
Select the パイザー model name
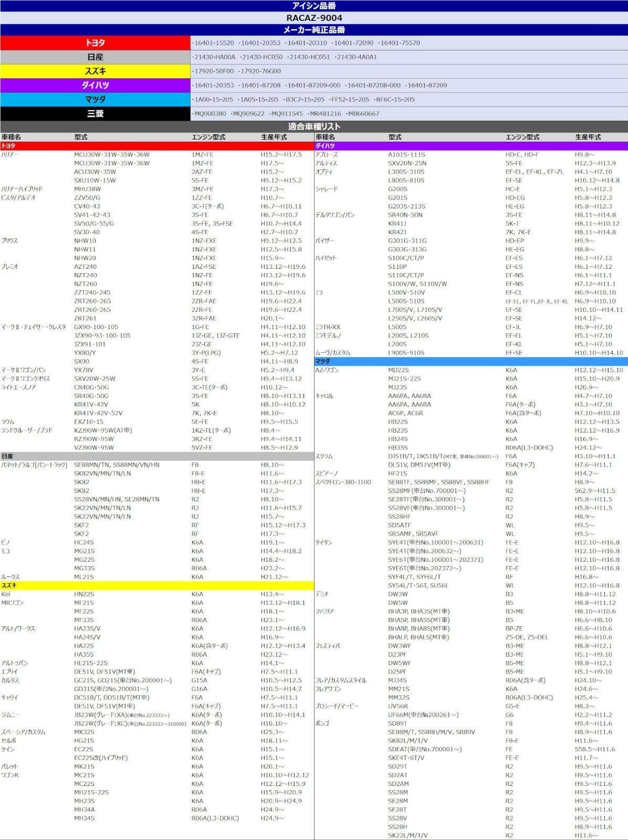[325, 241]
